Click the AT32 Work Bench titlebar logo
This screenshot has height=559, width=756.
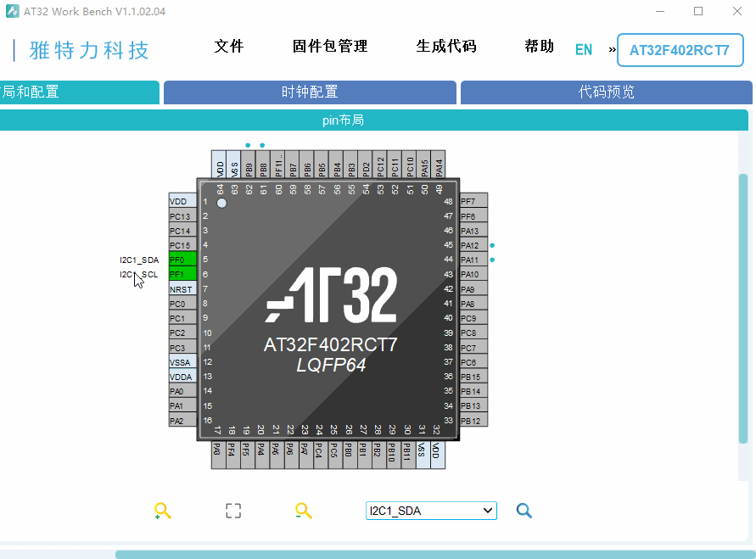11,11
